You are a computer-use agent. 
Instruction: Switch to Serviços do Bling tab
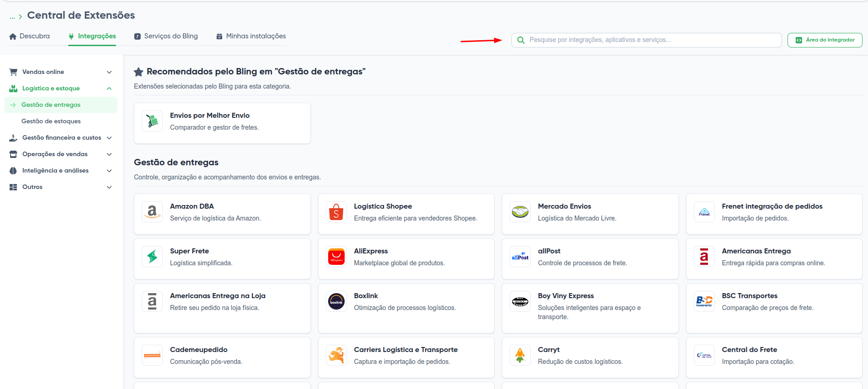pyautogui.click(x=166, y=36)
